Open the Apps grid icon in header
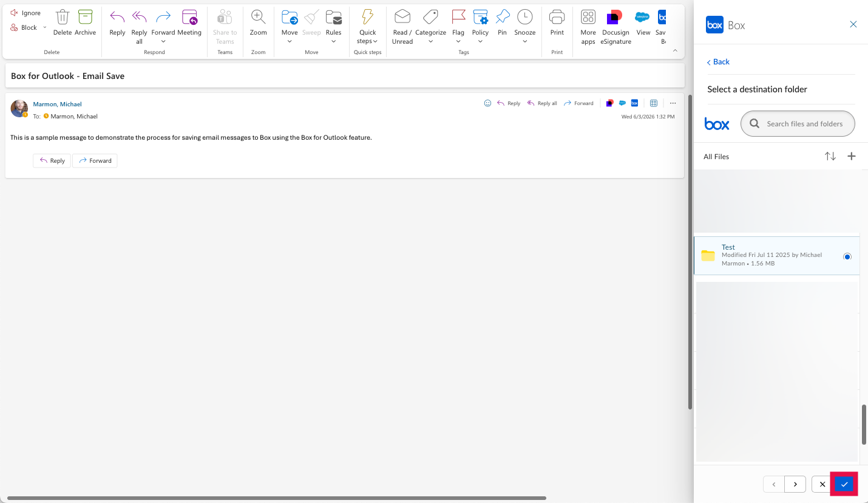 [x=654, y=103]
